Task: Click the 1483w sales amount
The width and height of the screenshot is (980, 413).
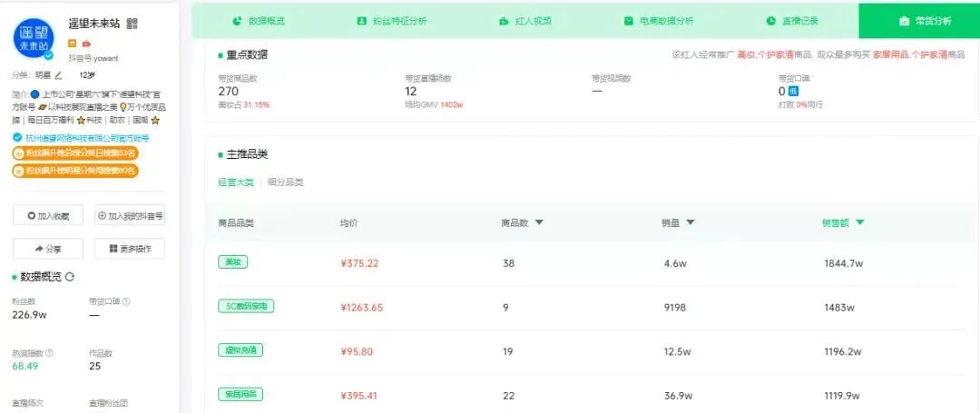Action: (839, 308)
